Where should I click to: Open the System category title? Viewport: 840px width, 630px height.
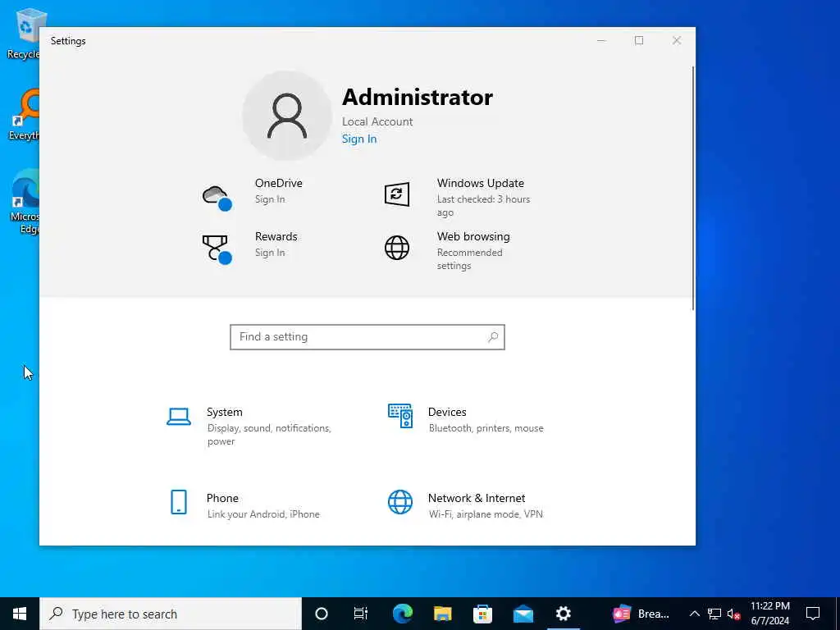[x=225, y=412]
